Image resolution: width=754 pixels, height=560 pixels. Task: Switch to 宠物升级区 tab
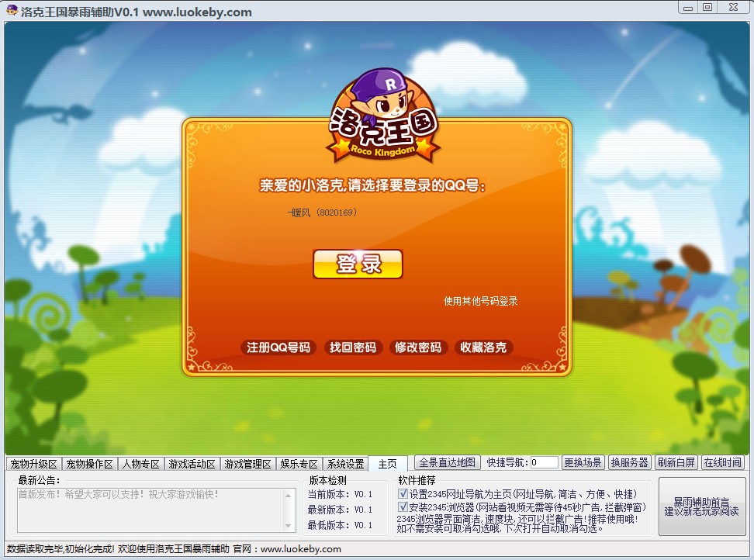[33, 464]
